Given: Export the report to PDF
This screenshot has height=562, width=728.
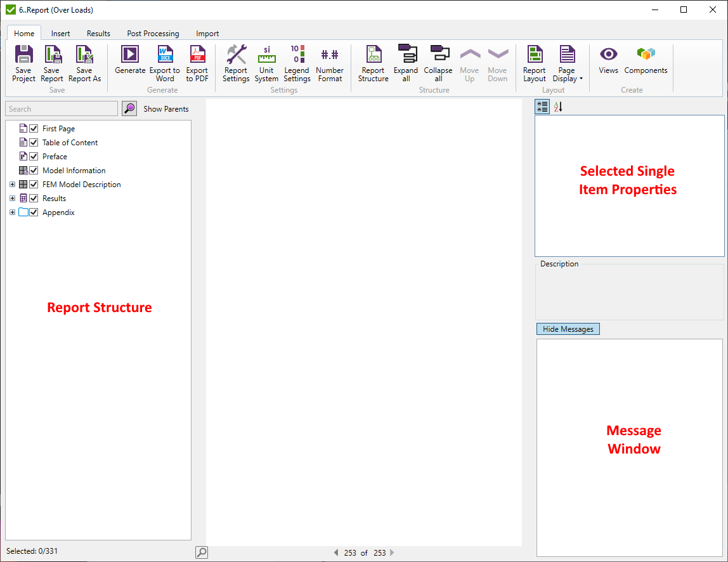Looking at the screenshot, I should [x=197, y=55].
